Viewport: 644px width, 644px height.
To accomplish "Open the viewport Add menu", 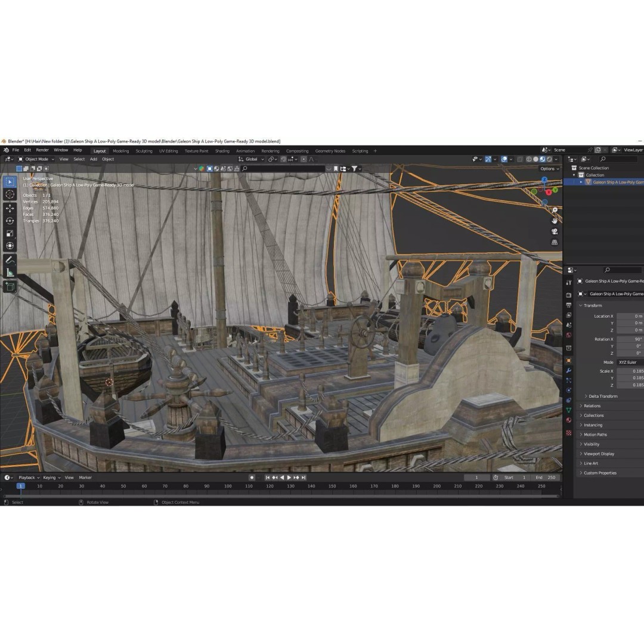I will (x=94, y=159).
